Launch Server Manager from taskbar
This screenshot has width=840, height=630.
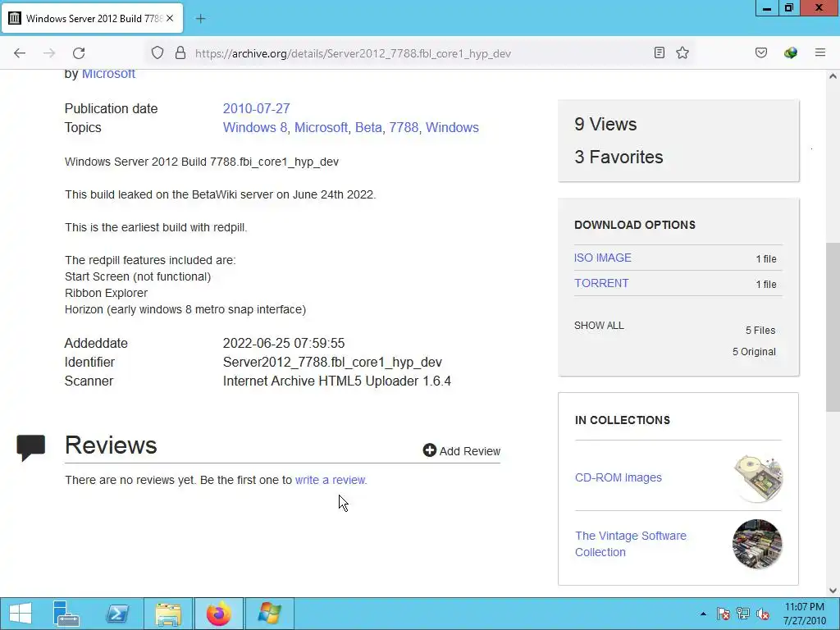coord(66,614)
